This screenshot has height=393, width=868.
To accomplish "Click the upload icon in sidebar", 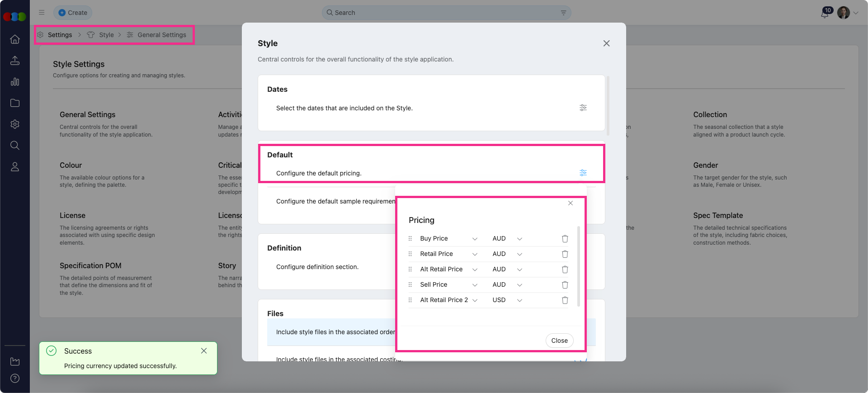I will coord(15,61).
